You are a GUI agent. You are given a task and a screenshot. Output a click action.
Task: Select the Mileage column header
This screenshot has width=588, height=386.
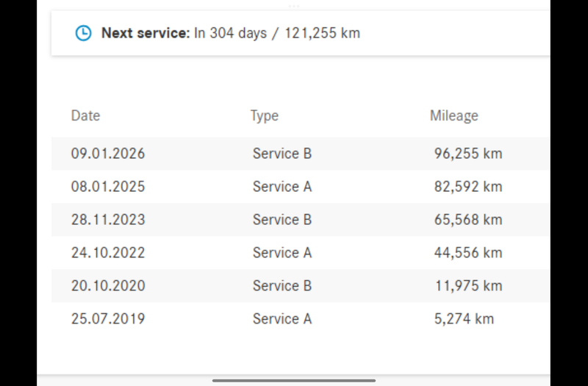click(453, 115)
